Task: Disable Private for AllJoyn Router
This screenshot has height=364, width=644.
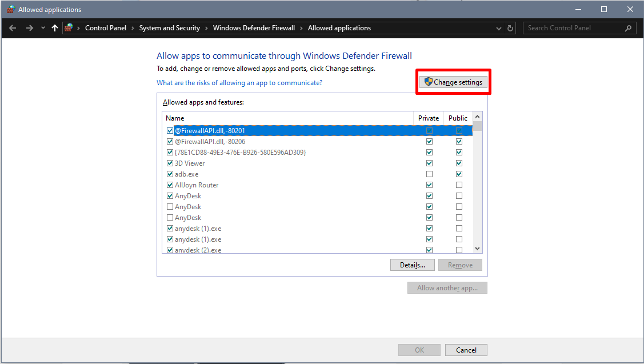Action: pos(429,185)
